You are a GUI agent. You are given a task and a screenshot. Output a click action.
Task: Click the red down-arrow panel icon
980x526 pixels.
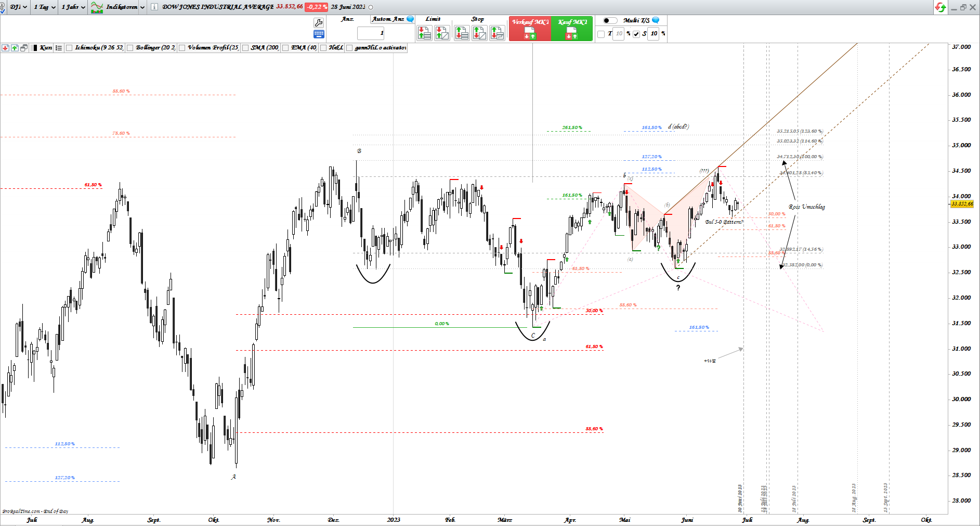(x=5, y=48)
